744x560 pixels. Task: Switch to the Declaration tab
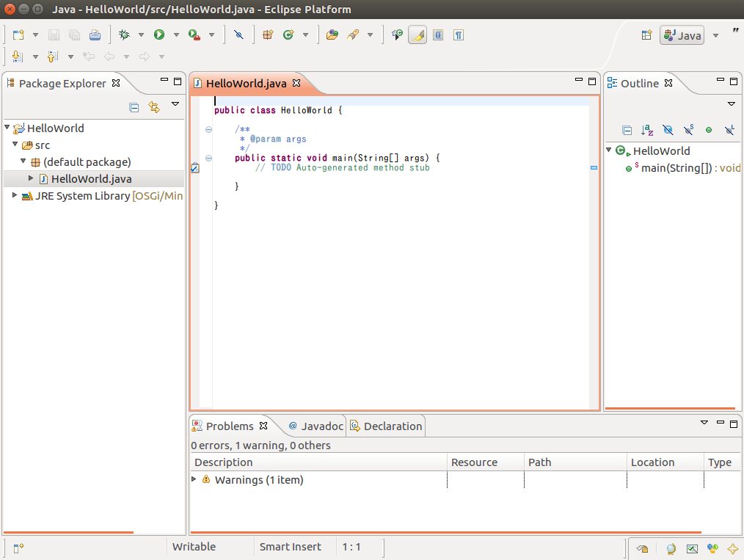(x=386, y=426)
